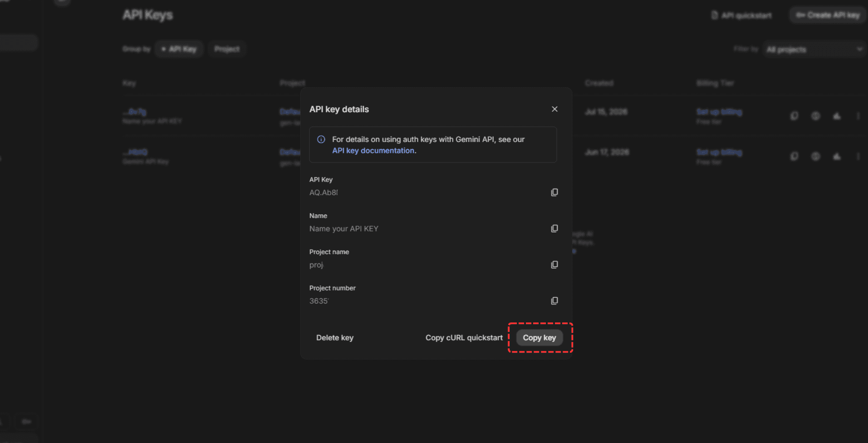Click the Name your API KEY field text
Image resolution: width=868 pixels, height=443 pixels.
click(x=344, y=229)
